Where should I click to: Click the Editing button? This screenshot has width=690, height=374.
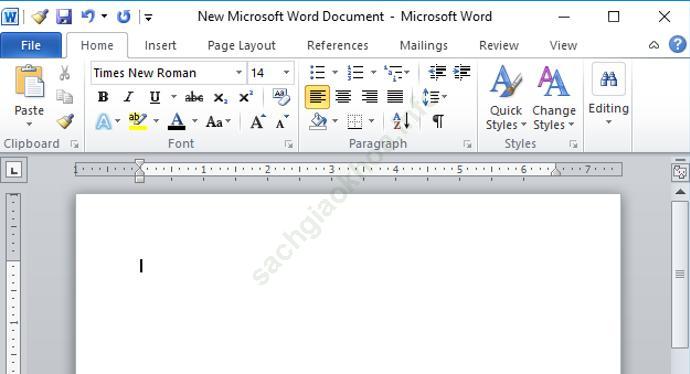(609, 94)
